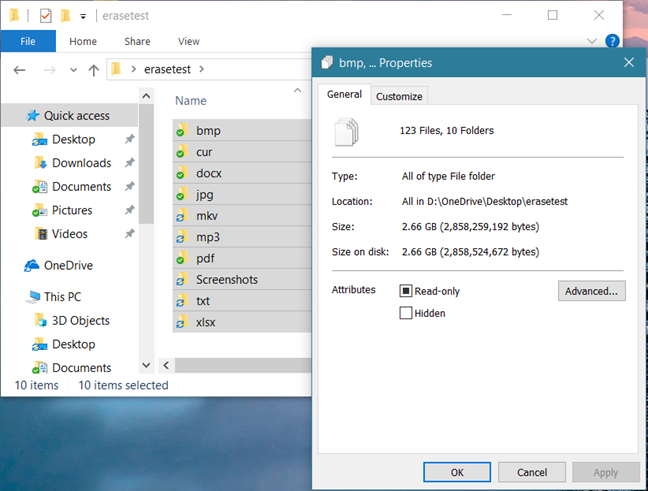
Task: Click the Quick access star icon
Action: coord(33,115)
